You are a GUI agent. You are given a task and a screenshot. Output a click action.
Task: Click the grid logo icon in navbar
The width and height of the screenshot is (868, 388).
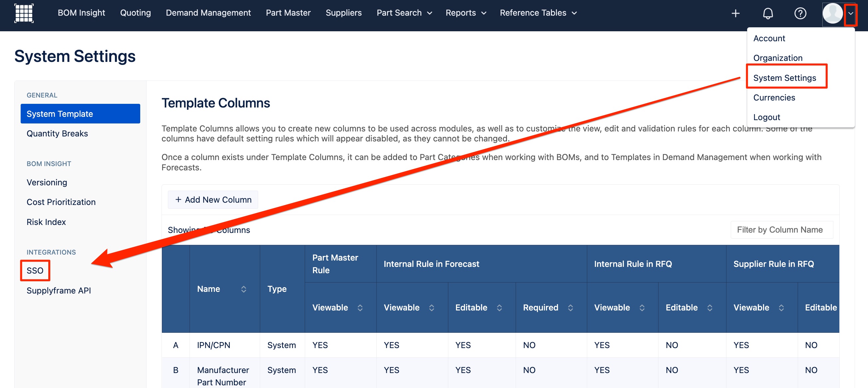tap(24, 13)
